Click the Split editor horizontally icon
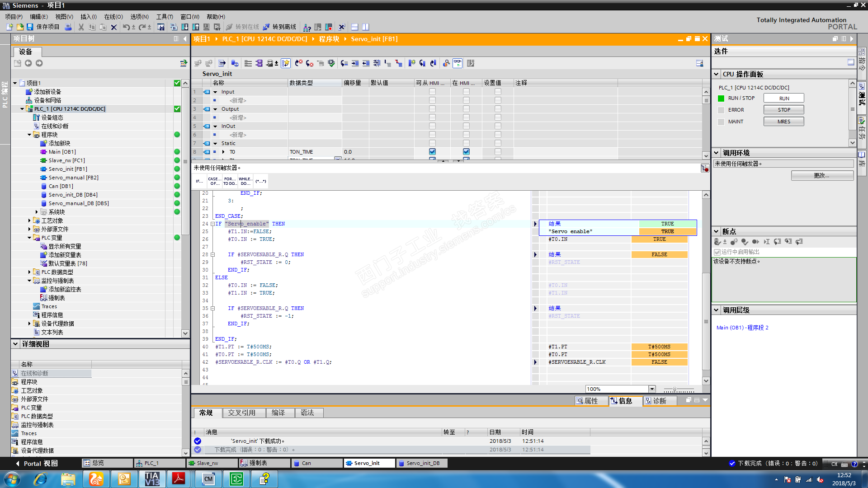868x488 pixels. tap(355, 27)
